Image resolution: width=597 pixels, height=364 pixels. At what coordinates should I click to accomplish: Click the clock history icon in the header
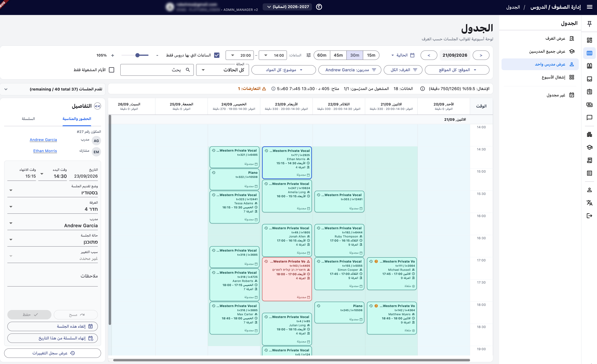pos(319,7)
